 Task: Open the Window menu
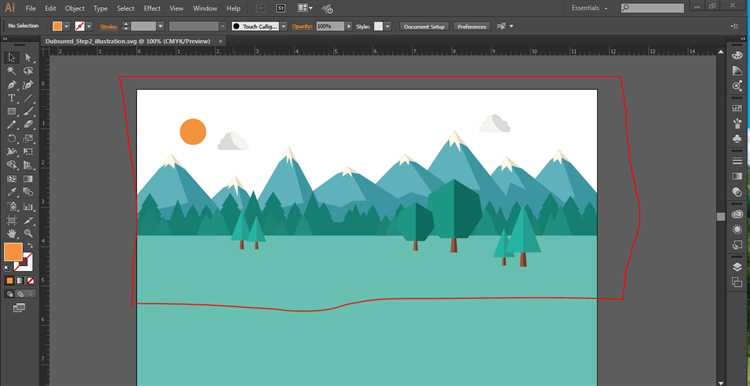(205, 9)
